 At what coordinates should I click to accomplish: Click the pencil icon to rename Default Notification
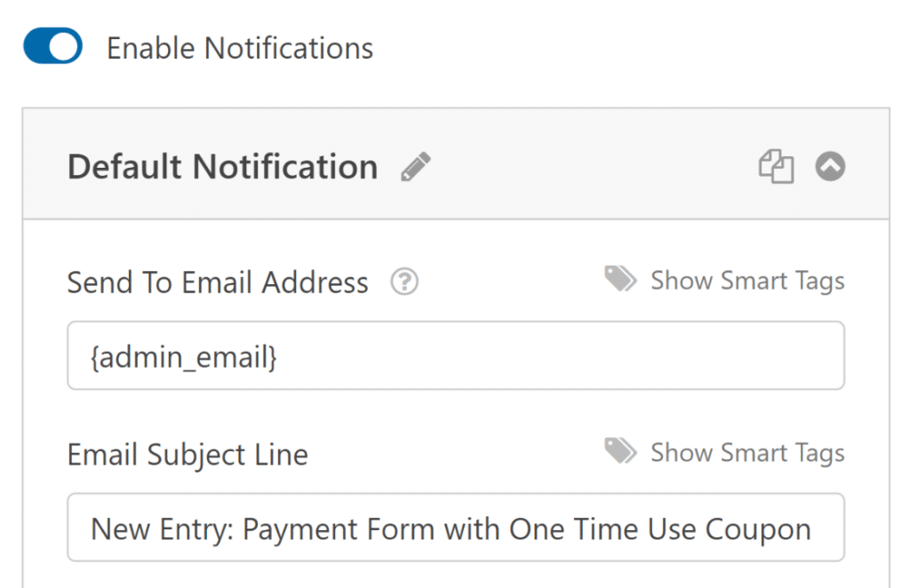416,166
